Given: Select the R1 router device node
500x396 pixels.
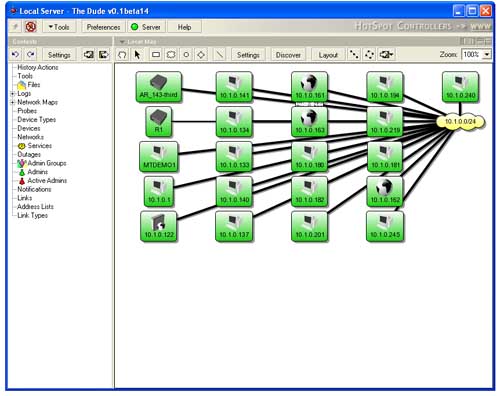Looking at the screenshot, I should 159,122.
